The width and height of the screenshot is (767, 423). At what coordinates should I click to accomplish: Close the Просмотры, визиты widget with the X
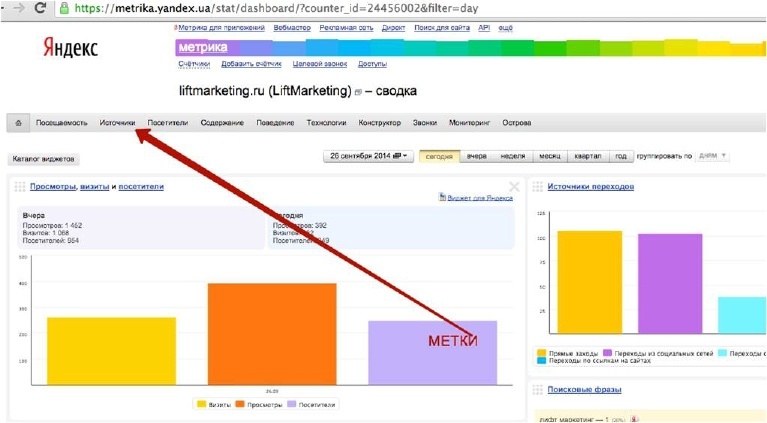[514, 187]
